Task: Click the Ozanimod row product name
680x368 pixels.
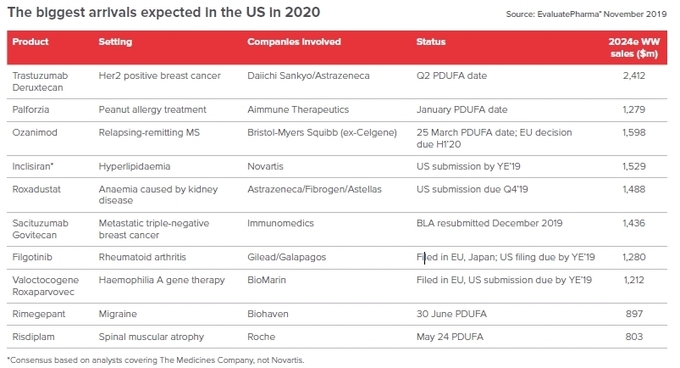Action: click(x=35, y=133)
